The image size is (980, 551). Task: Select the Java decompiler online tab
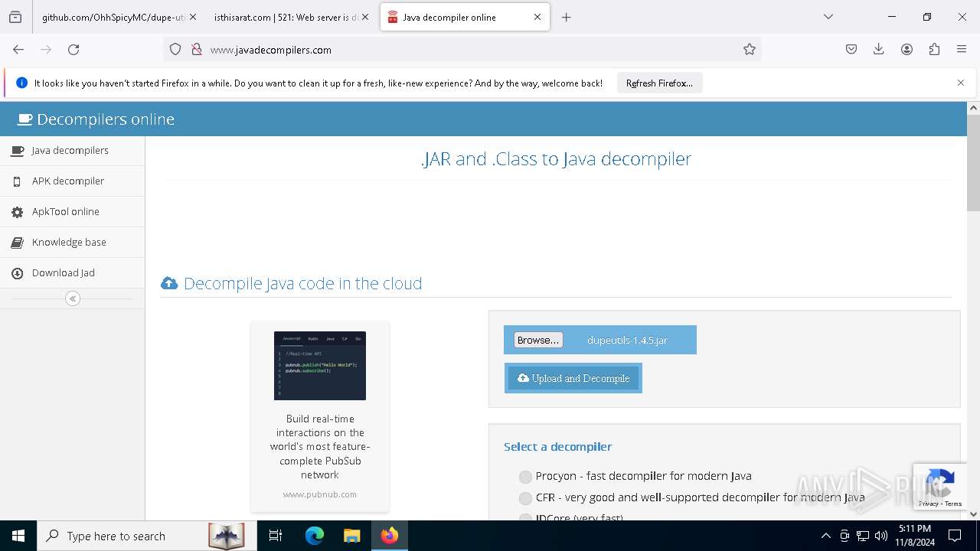coord(465,17)
